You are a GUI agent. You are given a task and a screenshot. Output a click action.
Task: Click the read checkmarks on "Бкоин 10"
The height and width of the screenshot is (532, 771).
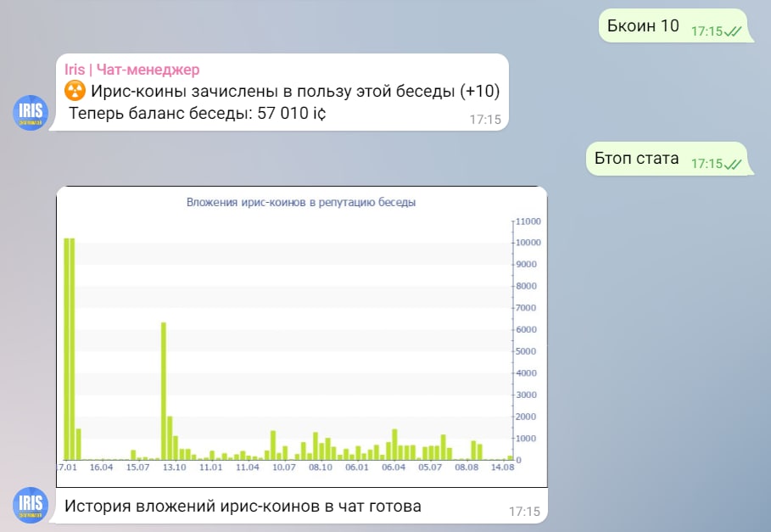pyautogui.click(x=733, y=31)
